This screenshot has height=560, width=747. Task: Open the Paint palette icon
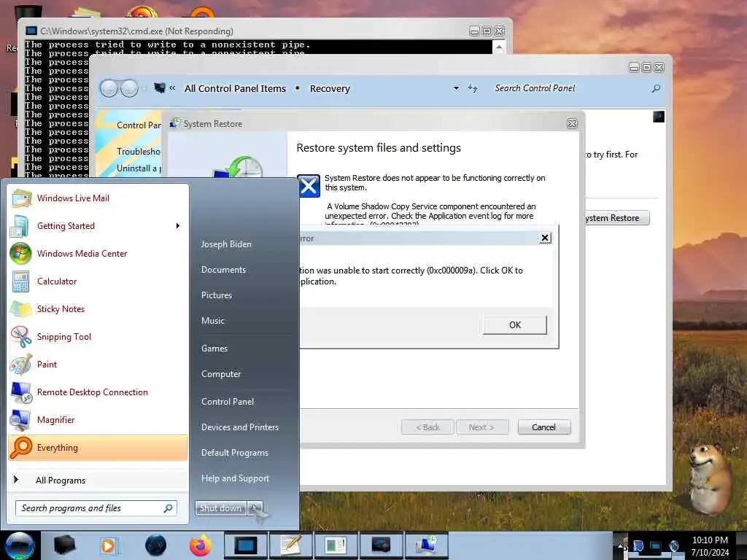coord(20,365)
